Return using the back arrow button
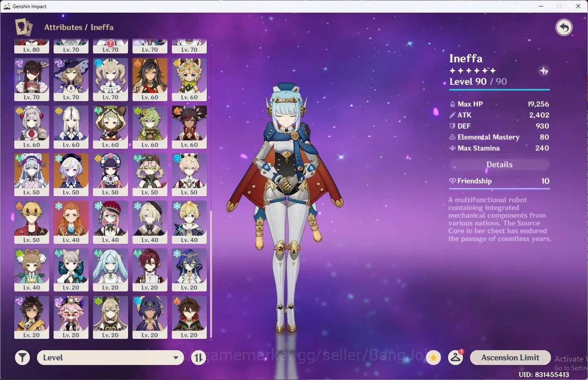Viewport: 588px width, 380px height. point(564,28)
